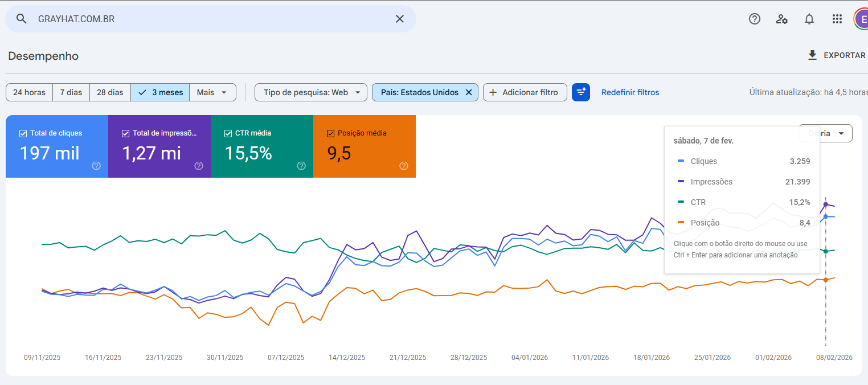Expand the Mais date range dropdown

(x=212, y=92)
